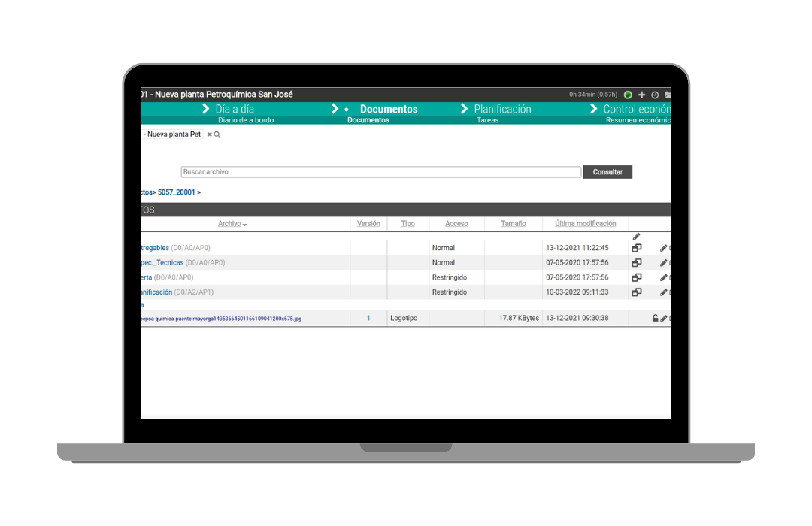Open the clock timer icon in header
812x526 pixels.
pos(655,95)
